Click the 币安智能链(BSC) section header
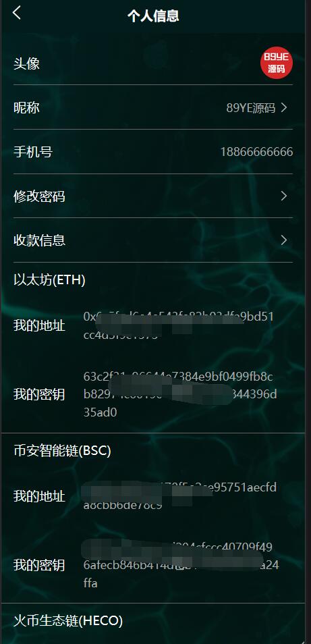 [x=62, y=451]
